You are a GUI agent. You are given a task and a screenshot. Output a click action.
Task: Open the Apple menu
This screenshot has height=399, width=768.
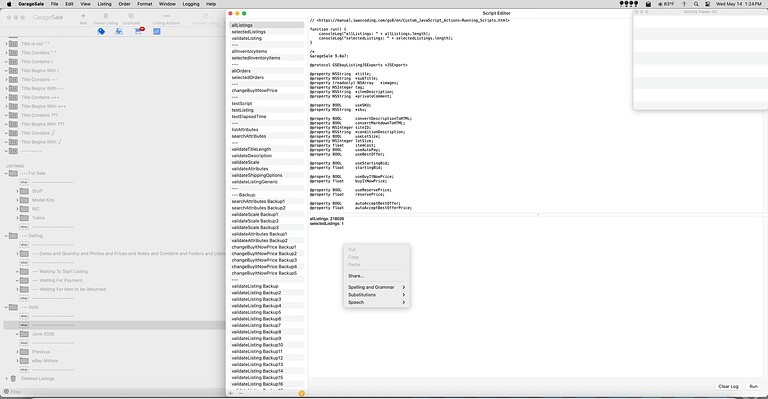pyautogui.click(x=9, y=4)
